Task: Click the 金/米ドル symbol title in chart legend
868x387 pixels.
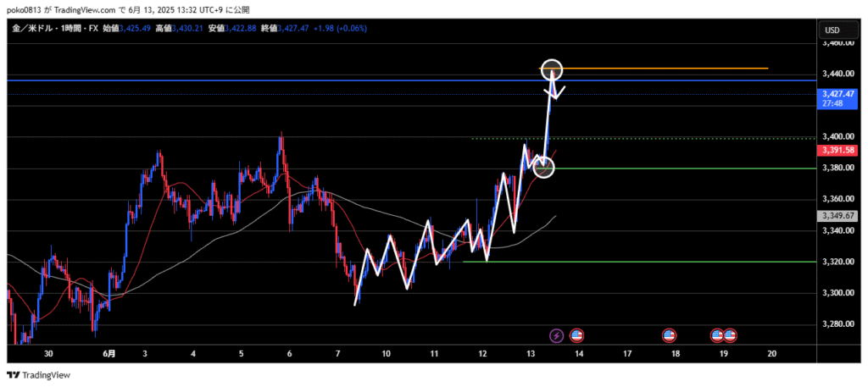Action: point(33,29)
